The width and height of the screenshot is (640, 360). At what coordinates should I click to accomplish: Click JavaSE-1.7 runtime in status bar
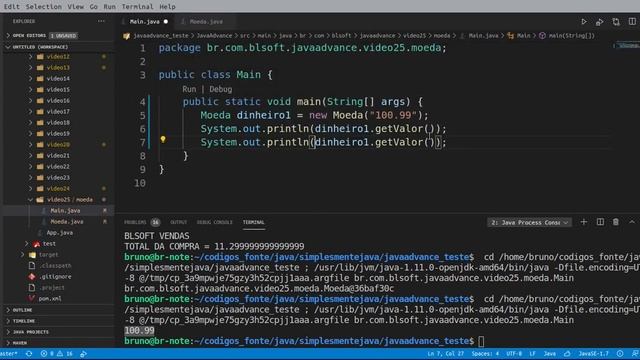tap(593, 354)
